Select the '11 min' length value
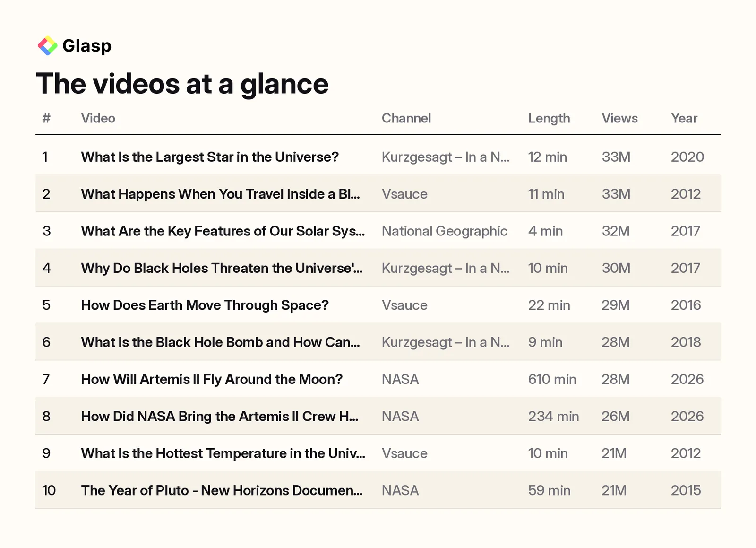 click(x=546, y=194)
